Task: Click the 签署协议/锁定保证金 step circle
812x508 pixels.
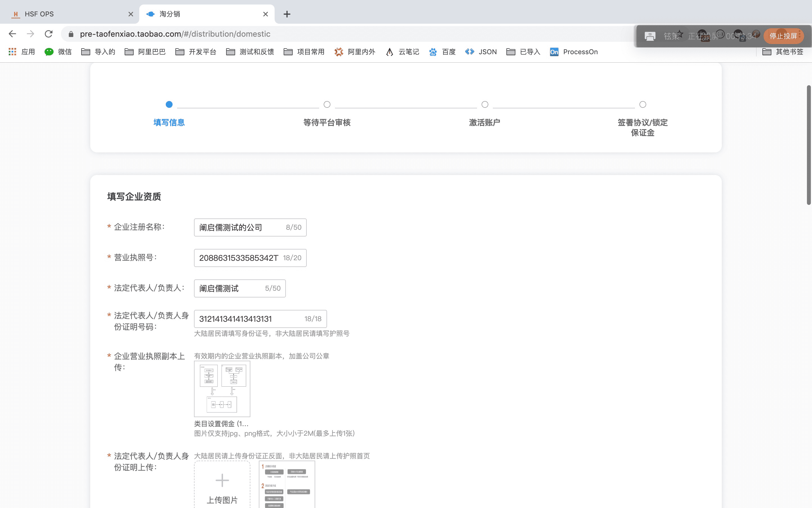Action: [x=643, y=104]
